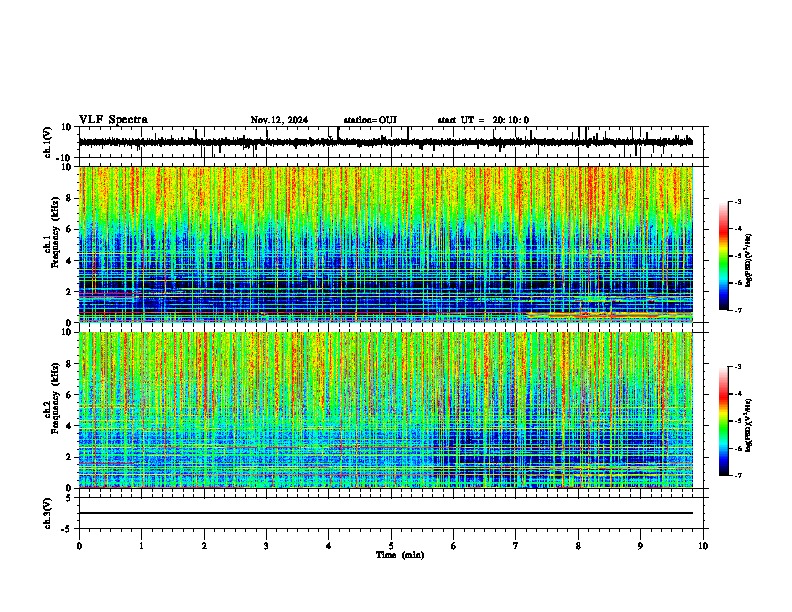Click the "-10" tick on ch.1(V) axis

[64, 158]
